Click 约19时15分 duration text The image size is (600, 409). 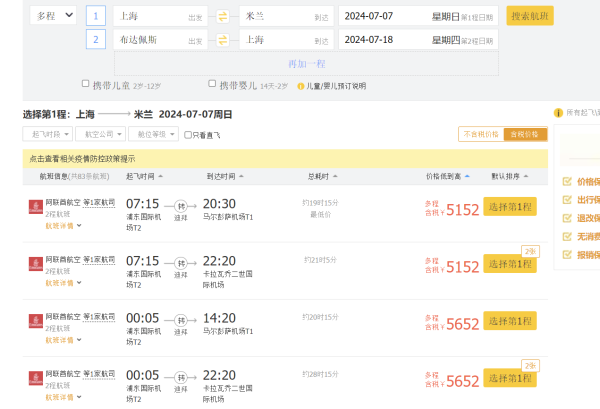pos(320,203)
